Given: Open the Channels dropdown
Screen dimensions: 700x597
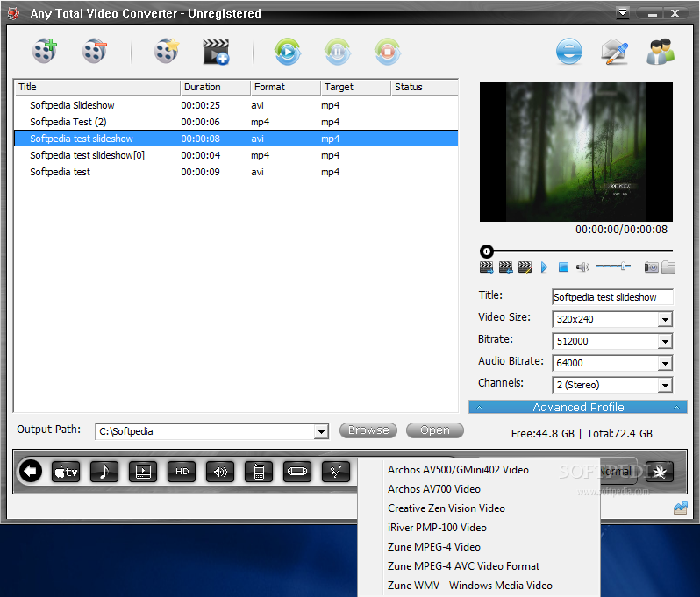Looking at the screenshot, I should 665,385.
